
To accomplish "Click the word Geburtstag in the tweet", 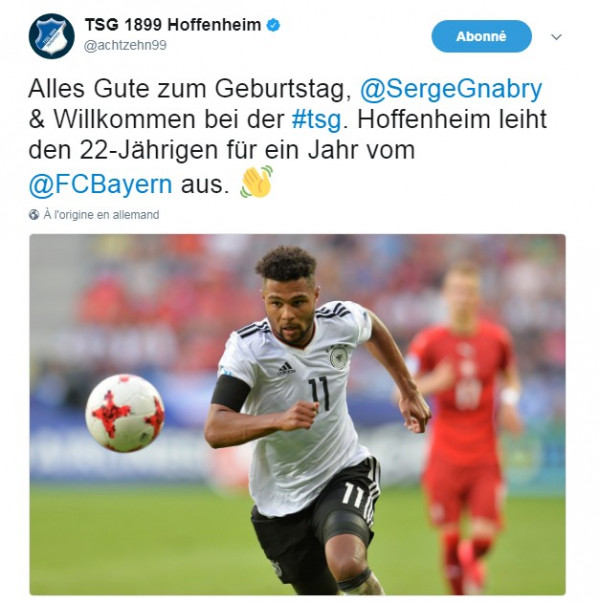I will coord(283,89).
